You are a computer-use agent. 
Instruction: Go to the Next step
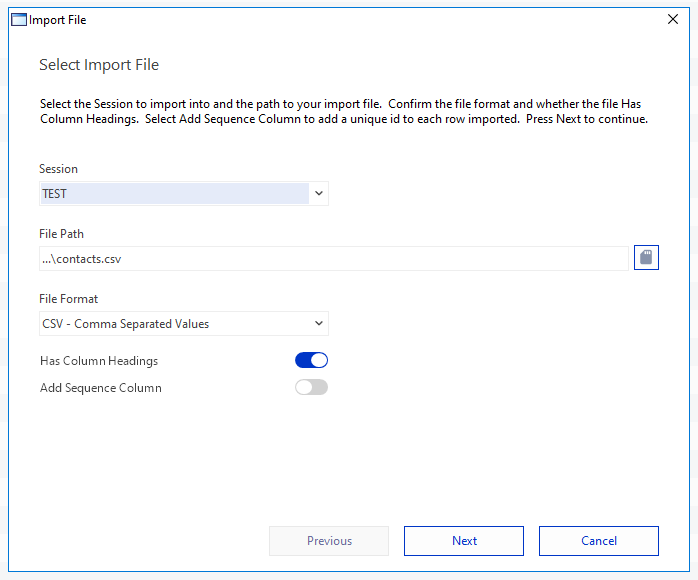coord(464,541)
